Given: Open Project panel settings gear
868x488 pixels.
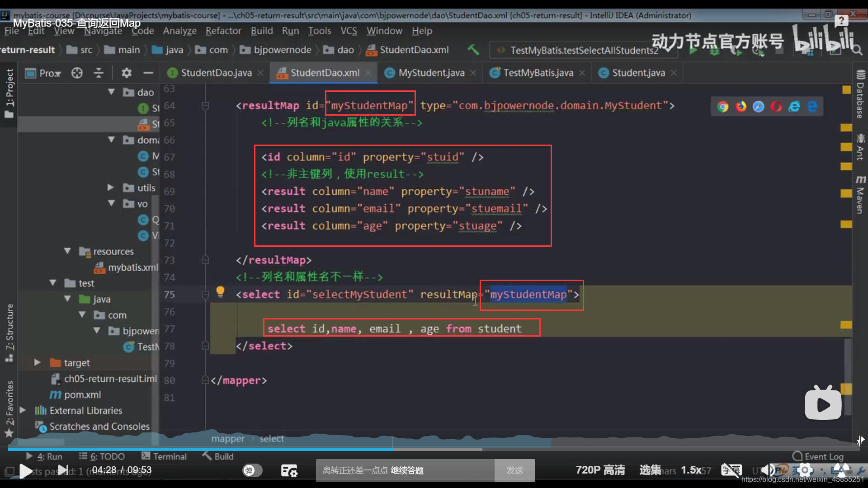Looking at the screenshot, I should pos(127,73).
